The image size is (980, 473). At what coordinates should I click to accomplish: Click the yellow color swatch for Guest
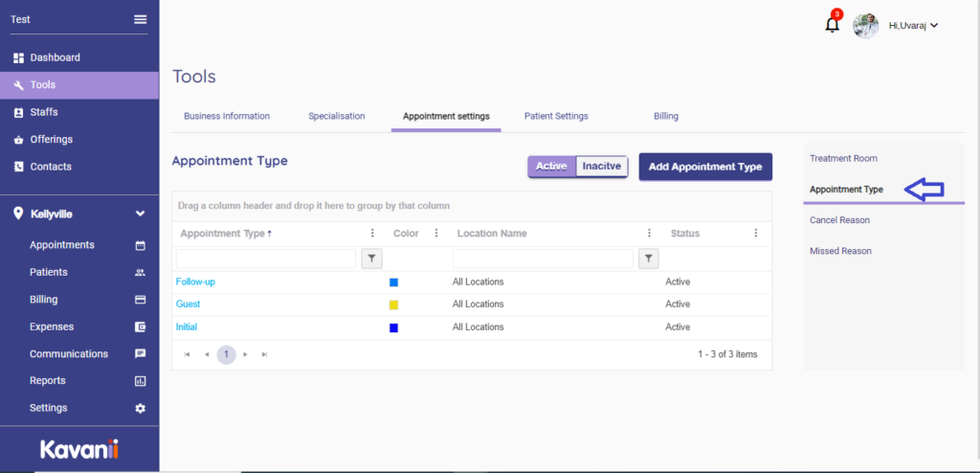pyautogui.click(x=393, y=305)
